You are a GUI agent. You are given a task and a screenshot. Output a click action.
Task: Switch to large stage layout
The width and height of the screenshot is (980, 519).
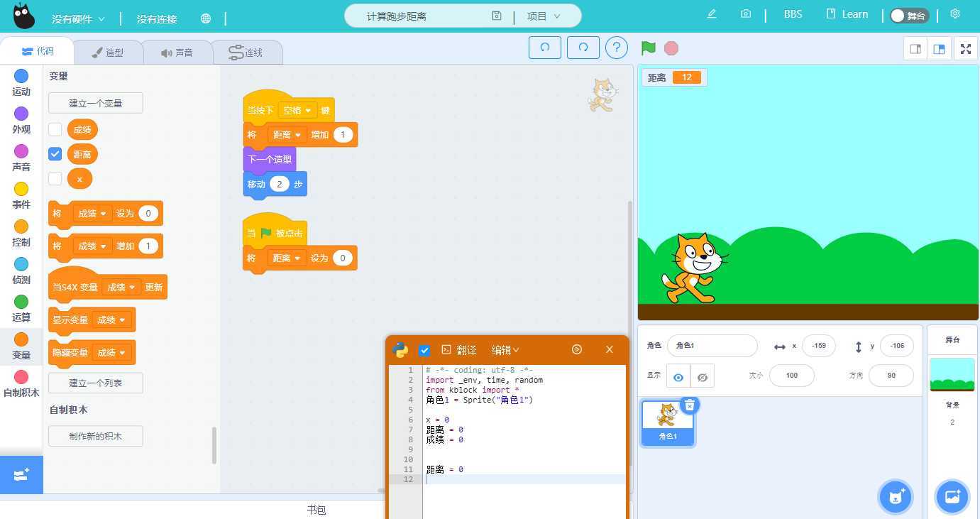pos(939,49)
